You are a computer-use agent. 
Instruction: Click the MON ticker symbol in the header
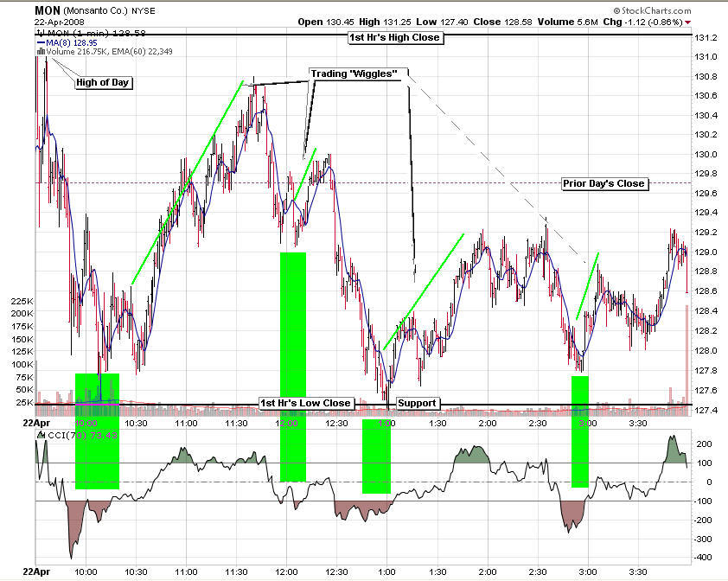(x=48, y=10)
